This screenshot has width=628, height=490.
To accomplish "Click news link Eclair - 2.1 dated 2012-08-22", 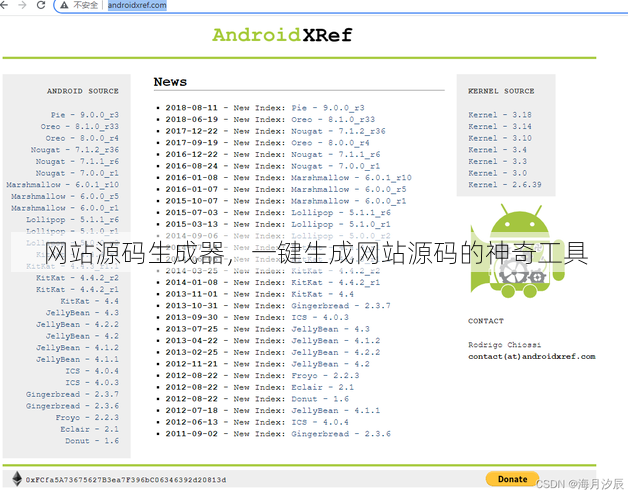I will click(x=322, y=387).
